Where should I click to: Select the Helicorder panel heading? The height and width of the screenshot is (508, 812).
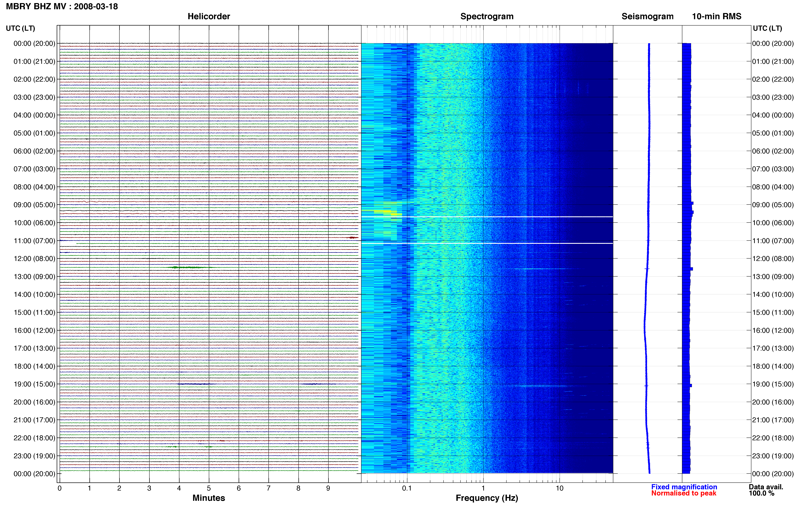(208, 16)
